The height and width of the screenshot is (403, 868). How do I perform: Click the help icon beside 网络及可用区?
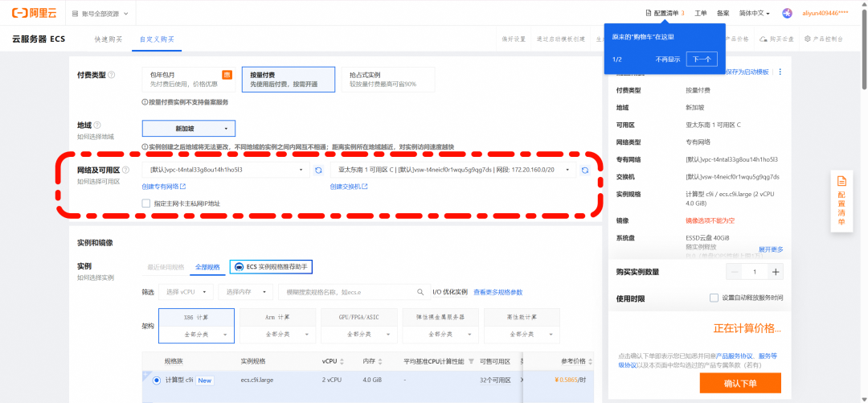pyautogui.click(x=125, y=171)
